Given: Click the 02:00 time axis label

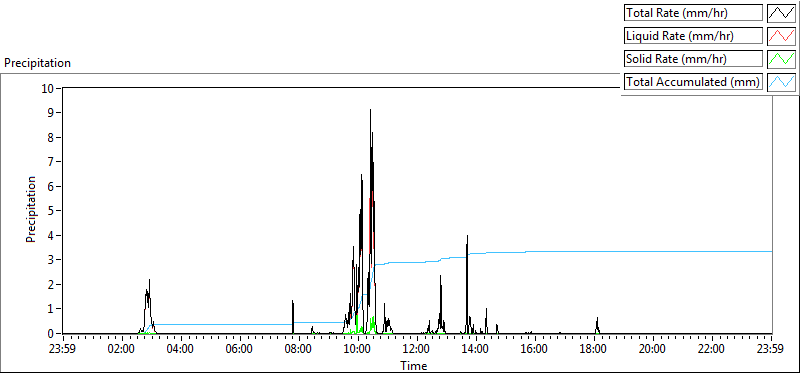Looking at the screenshot, I should click(122, 349).
